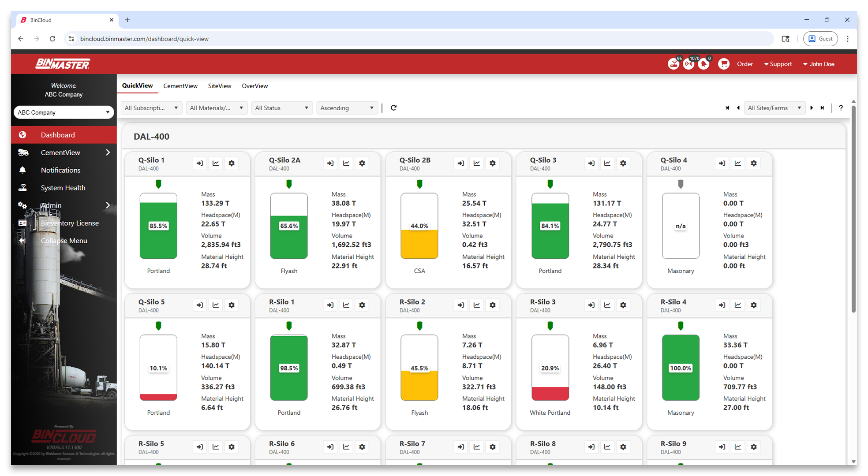Open R-Silo 1 settings gear
Screen dimensions: 868x476
[362, 305]
